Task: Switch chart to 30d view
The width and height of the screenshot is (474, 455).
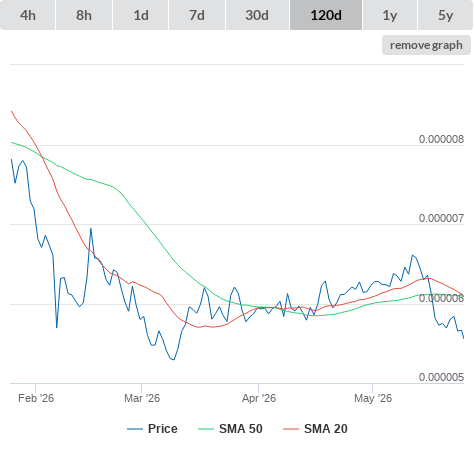Action: click(257, 15)
